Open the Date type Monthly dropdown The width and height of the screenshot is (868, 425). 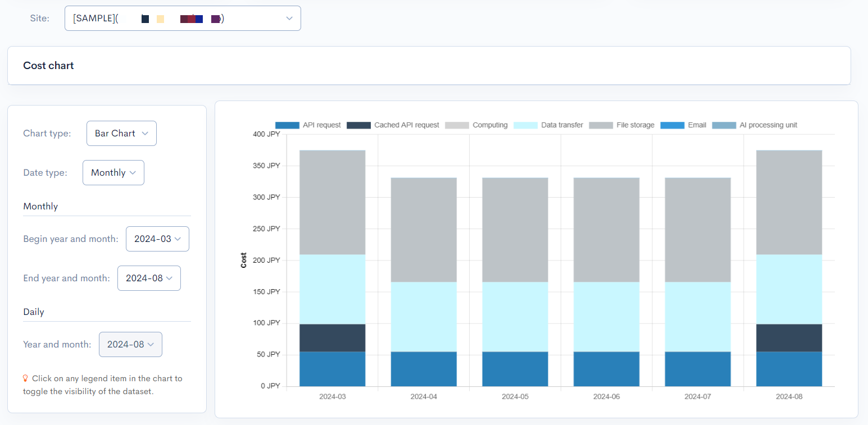(x=113, y=173)
